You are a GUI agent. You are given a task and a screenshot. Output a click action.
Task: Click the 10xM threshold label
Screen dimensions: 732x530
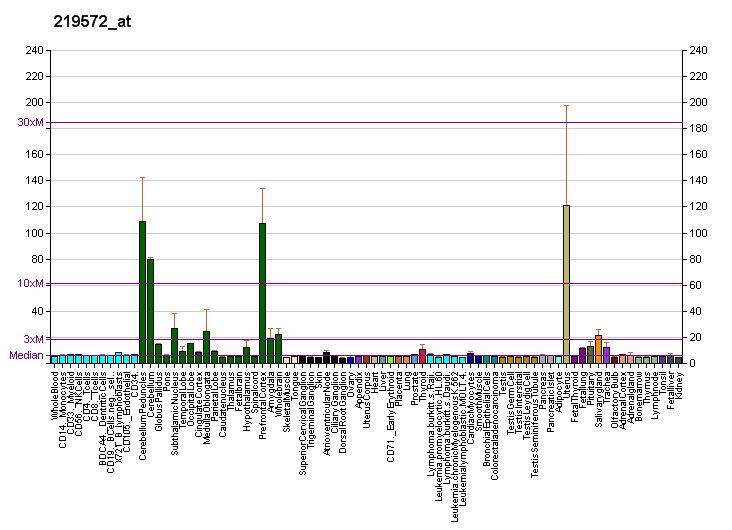(30, 283)
